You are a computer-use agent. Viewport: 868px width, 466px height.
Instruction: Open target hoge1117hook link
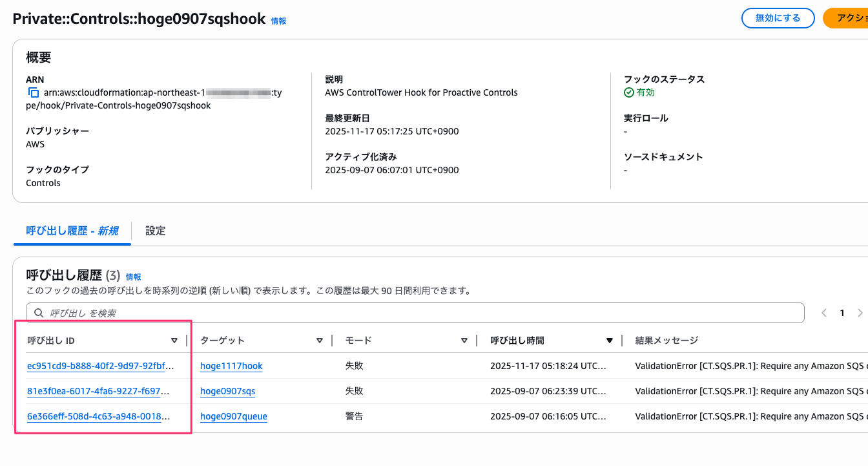(x=231, y=366)
